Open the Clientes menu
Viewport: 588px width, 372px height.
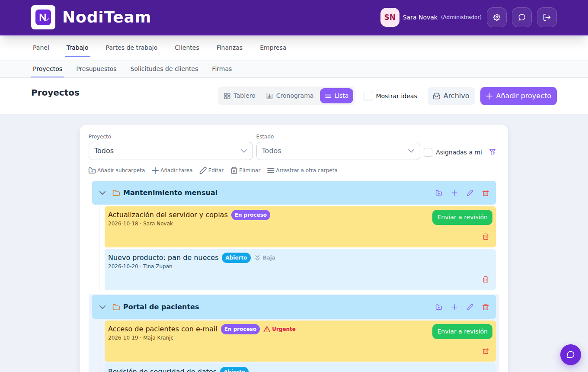[x=187, y=48]
